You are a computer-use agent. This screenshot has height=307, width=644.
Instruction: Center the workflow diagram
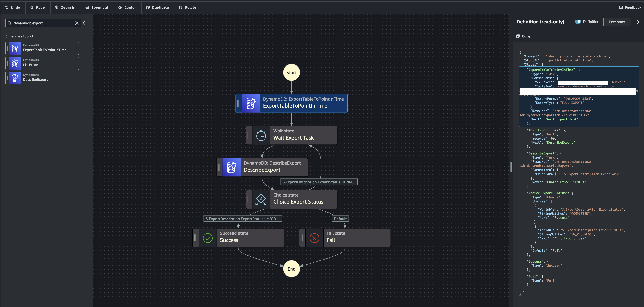127,7
